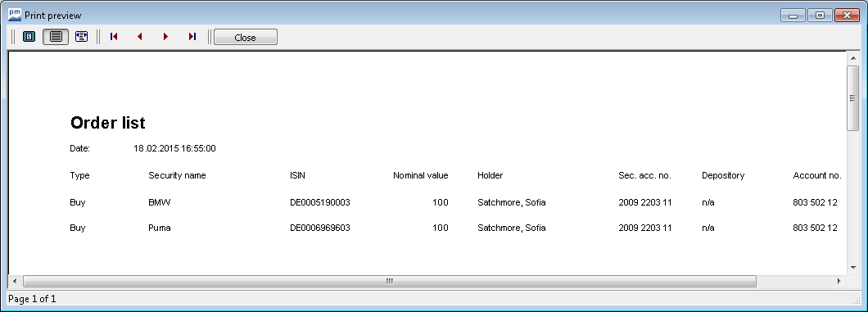Jump to the last page
868x312 pixels.
pyautogui.click(x=192, y=37)
